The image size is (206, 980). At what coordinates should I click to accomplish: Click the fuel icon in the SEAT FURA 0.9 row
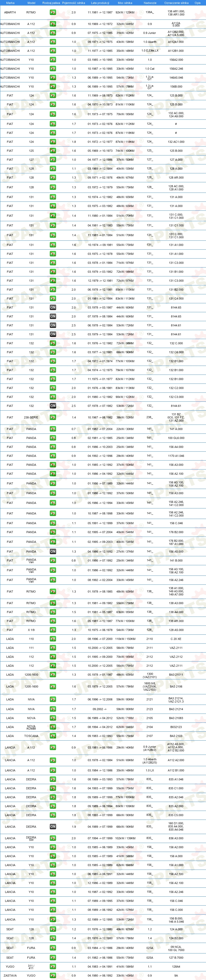[52, 948]
